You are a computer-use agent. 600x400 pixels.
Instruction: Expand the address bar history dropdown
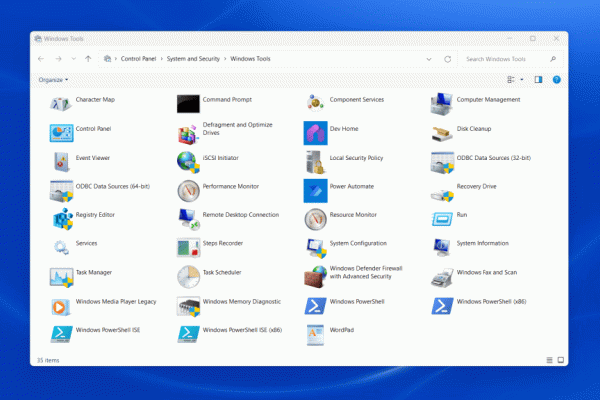point(431,59)
